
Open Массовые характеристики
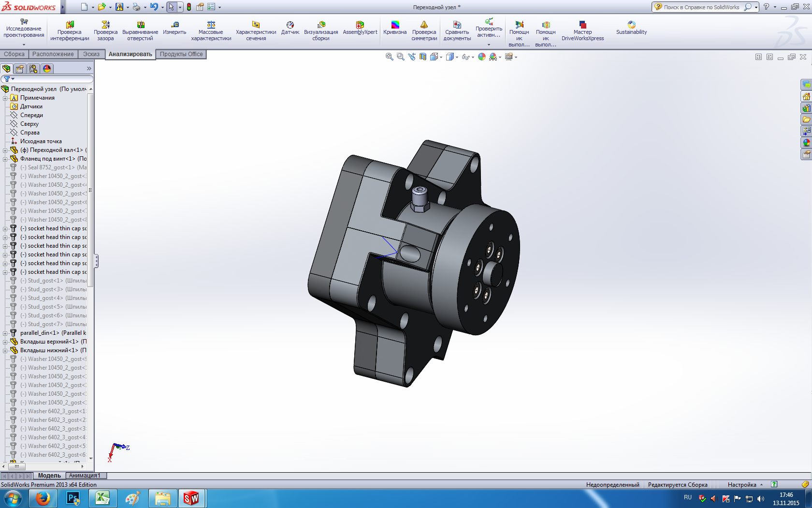(x=211, y=31)
